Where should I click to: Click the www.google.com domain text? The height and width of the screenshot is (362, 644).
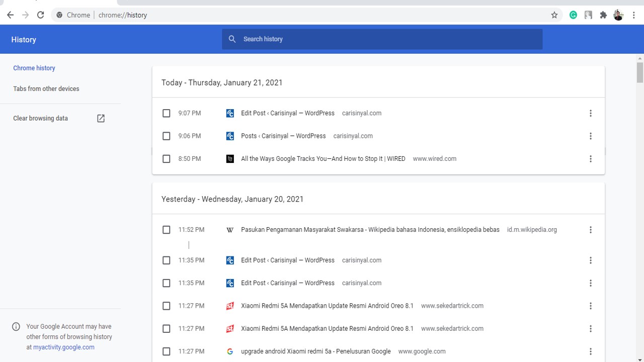(422, 351)
